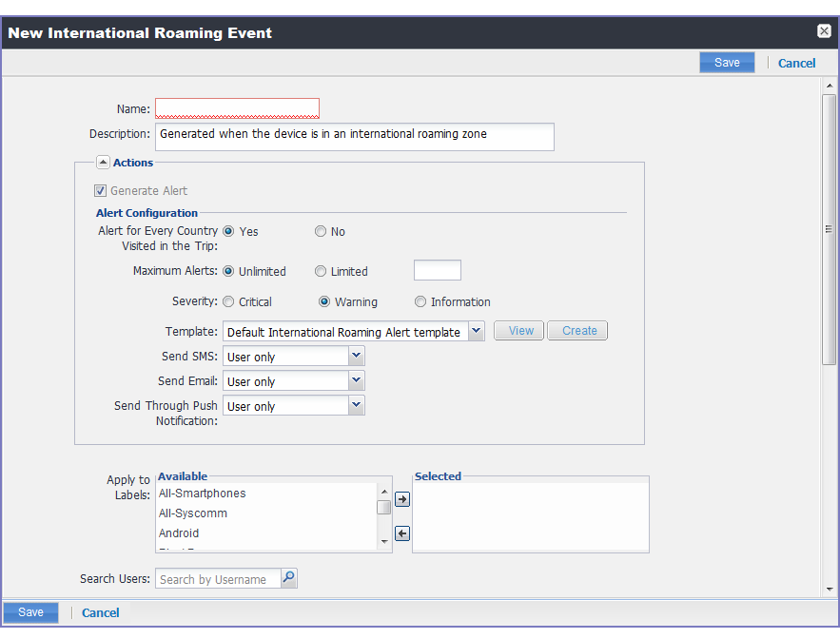Toggle the Generate Alert checkbox
This screenshot has height=639, width=840.
click(100, 190)
